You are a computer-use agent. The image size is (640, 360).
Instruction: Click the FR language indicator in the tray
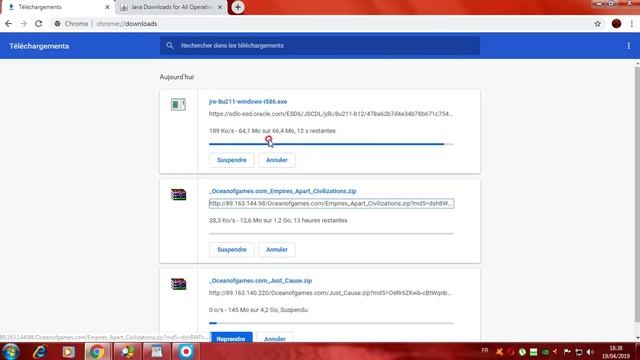pos(485,351)
